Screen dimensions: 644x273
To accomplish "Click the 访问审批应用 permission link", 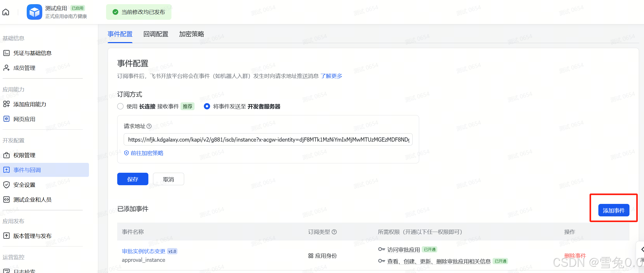I will pos(404,250).
